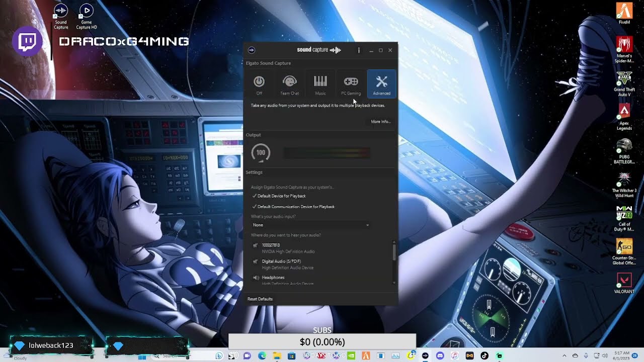Image resolution: width=644 pixels, height=362 pixels.
Task: Open File Explorer from the taskbar
Action: [277, 356]
